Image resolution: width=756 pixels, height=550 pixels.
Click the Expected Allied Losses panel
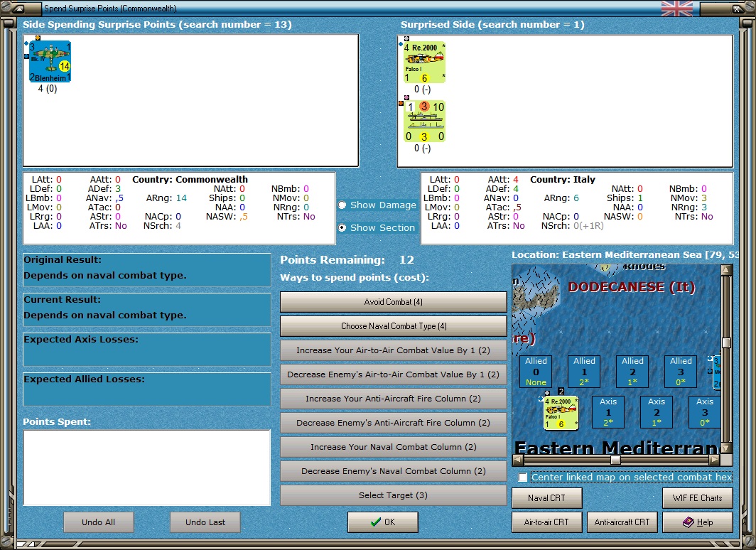click(x=147, y=389)
